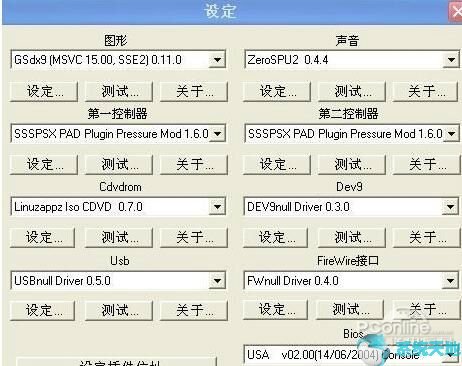Click 测试 button under 图形 plugin
Image resolution: width=462 pixels, height=366 pixels.
coord(119,91)
